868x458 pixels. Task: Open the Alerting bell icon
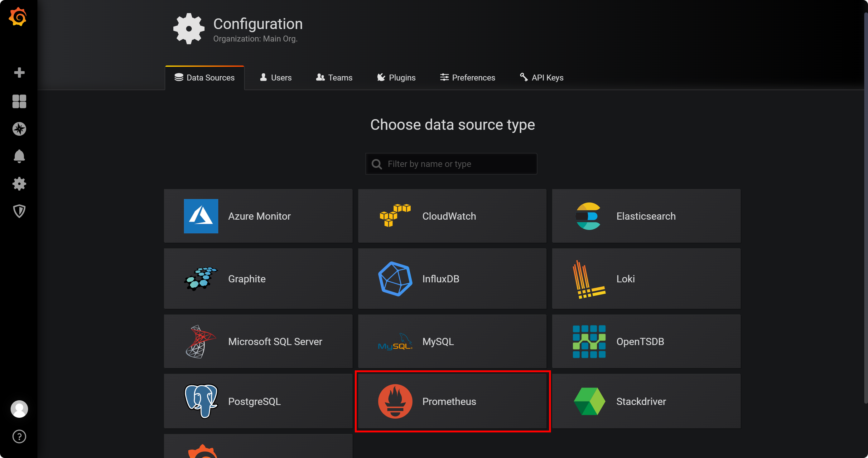19,157
